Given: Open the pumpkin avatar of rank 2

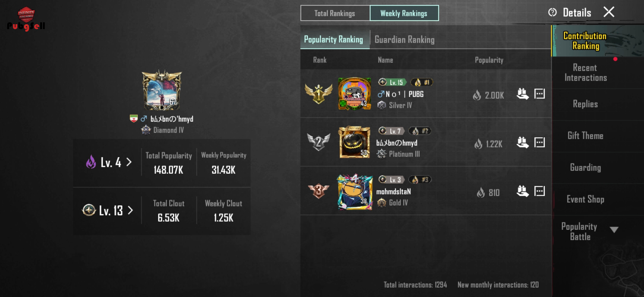Looking at the screenshot, I should [354, 142].
